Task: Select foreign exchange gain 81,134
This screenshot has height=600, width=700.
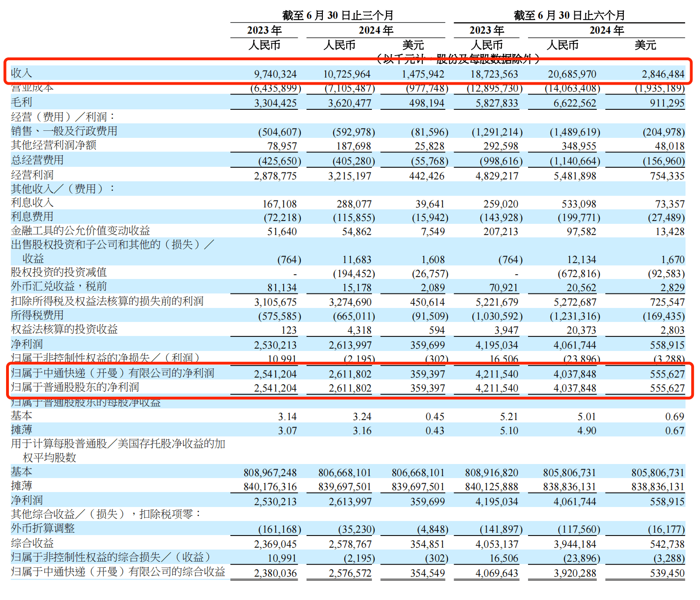Action: click(282, 288)
